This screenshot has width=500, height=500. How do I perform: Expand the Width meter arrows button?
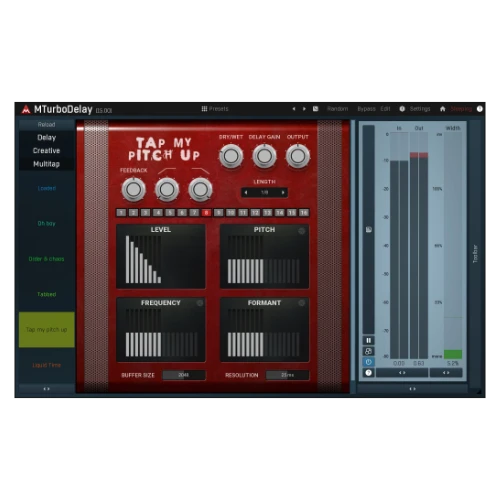pos(446,373)
